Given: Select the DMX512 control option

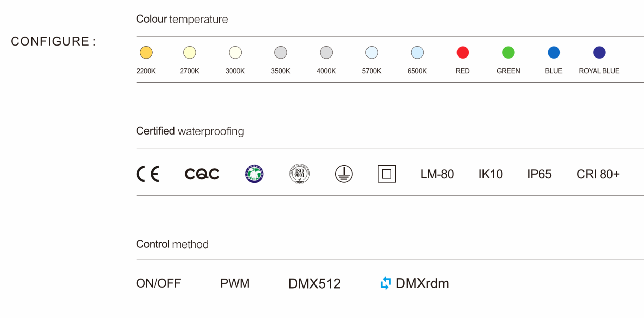Looking at the screenshot, I should (x=314, y=284).
